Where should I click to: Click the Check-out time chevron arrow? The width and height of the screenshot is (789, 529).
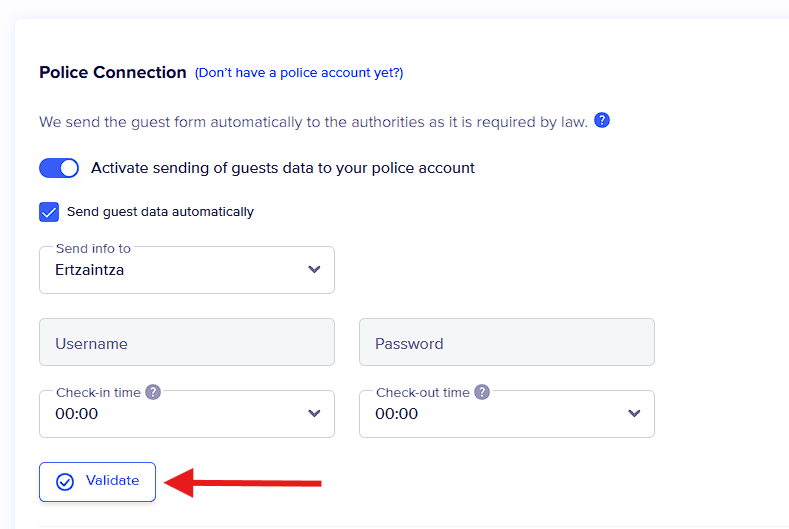pyautogui.click(x=634, y=414)
